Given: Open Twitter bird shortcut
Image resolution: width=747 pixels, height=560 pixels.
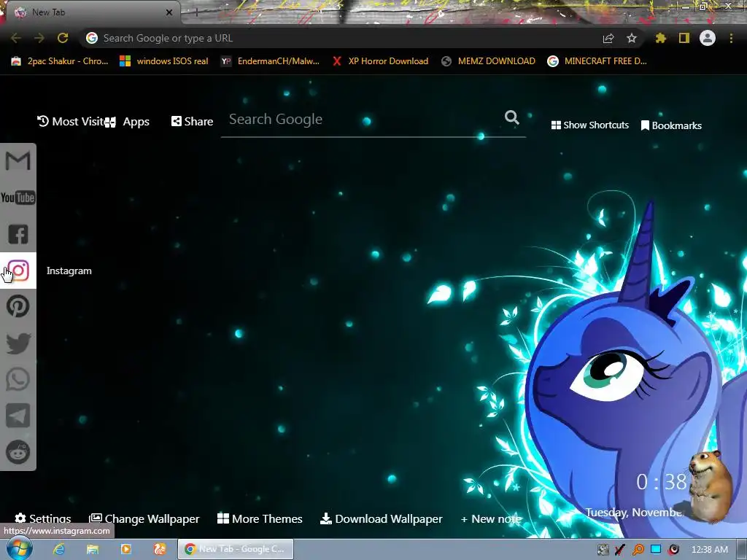Looking at the screenshot, I should click(x=18, y=343).
